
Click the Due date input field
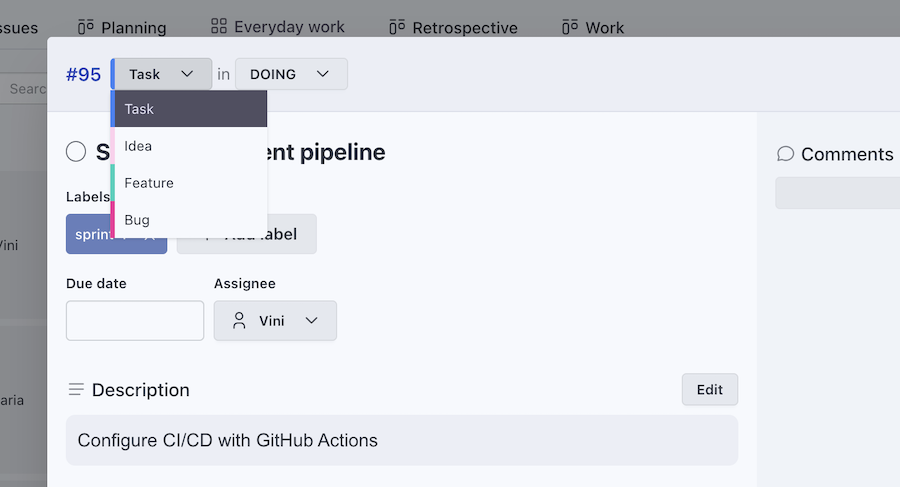(135, 320)
